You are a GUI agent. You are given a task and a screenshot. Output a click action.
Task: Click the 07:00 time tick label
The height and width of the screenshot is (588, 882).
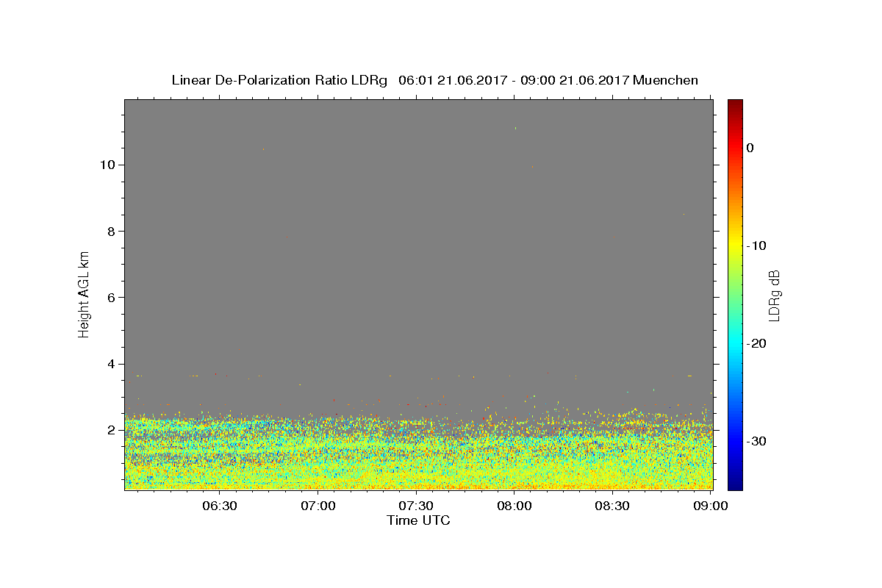(318, 506)
